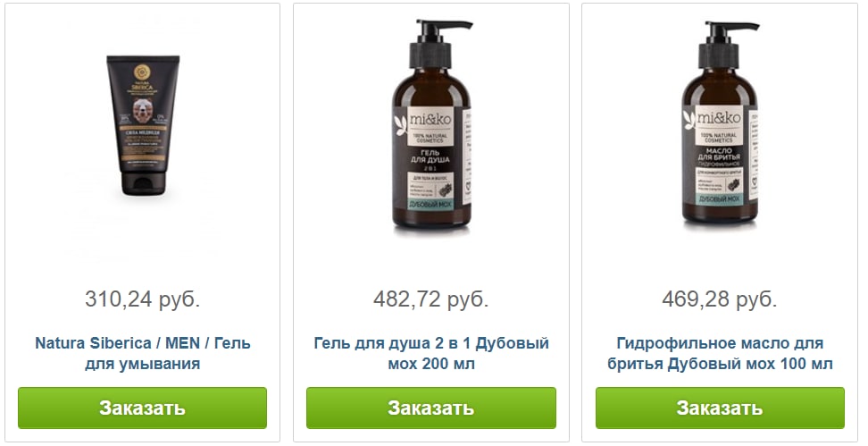868x446 pixels.
Task: Order the 482,72 руб. shower gel via Заказать
Action: point(431,408)
